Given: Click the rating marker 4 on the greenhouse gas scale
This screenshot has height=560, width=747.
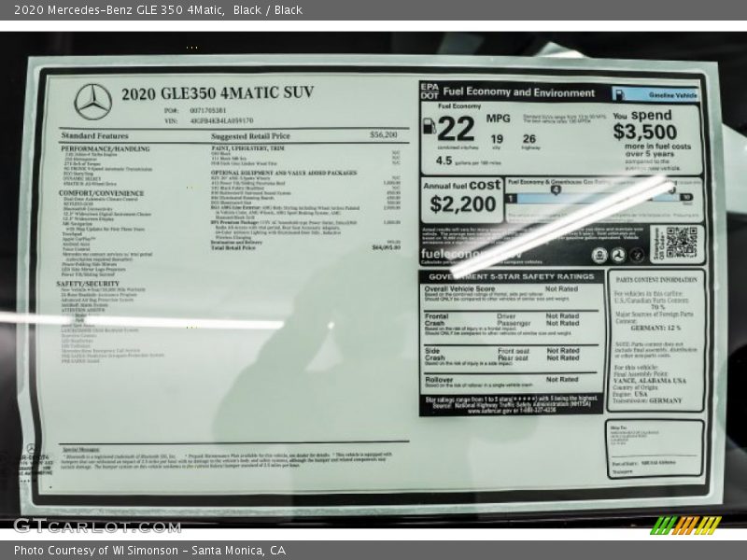Looking at the screenshot, I should point(556,190).
